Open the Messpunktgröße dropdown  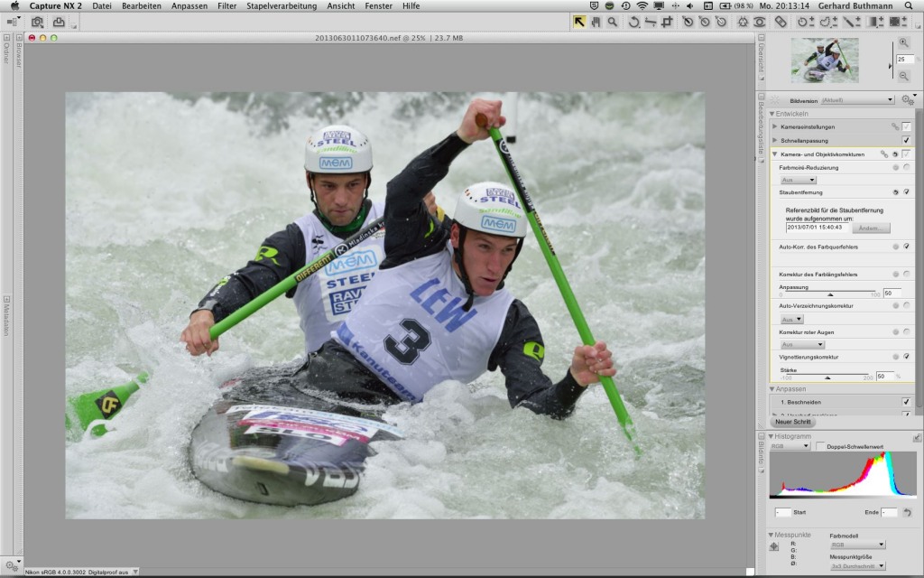coord(857,565)
